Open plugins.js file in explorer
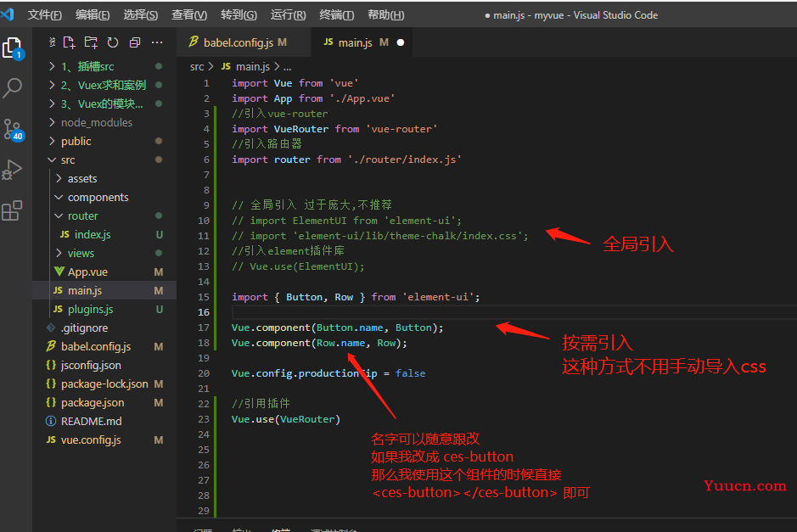Image resolution: width=797 pixels, height=532 pixels. (104, 309)
